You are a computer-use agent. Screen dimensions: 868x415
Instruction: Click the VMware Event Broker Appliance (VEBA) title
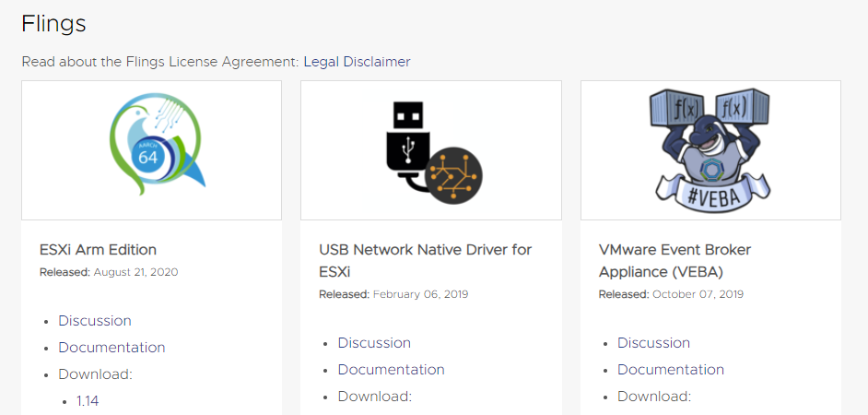(x=674, y=261)
